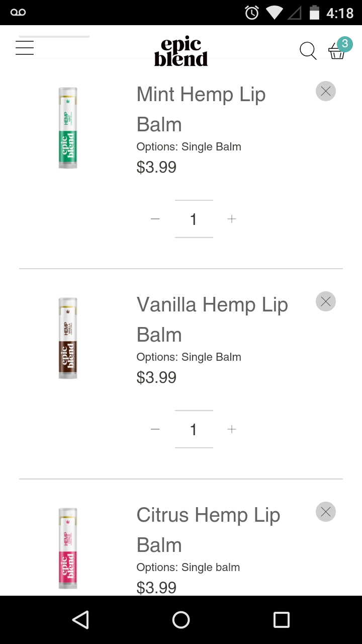Remove Mint Hemp Lip Balm from cart
This screenshot has width=362, height=644.
[326, 91]
